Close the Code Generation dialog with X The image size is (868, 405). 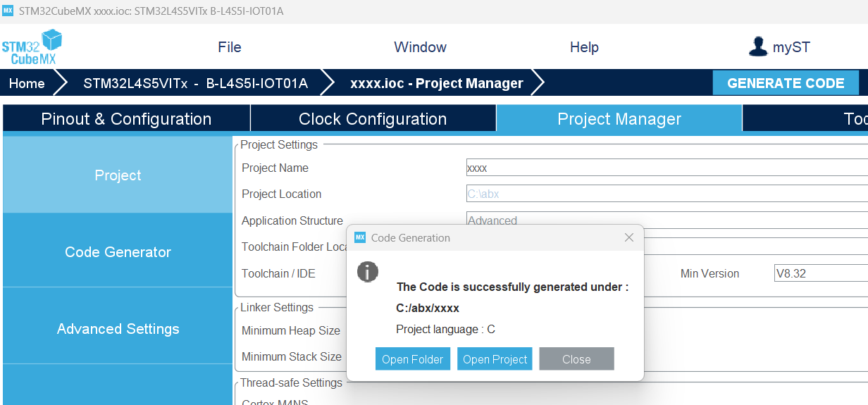pyautogui.click(x=629, y=237)
